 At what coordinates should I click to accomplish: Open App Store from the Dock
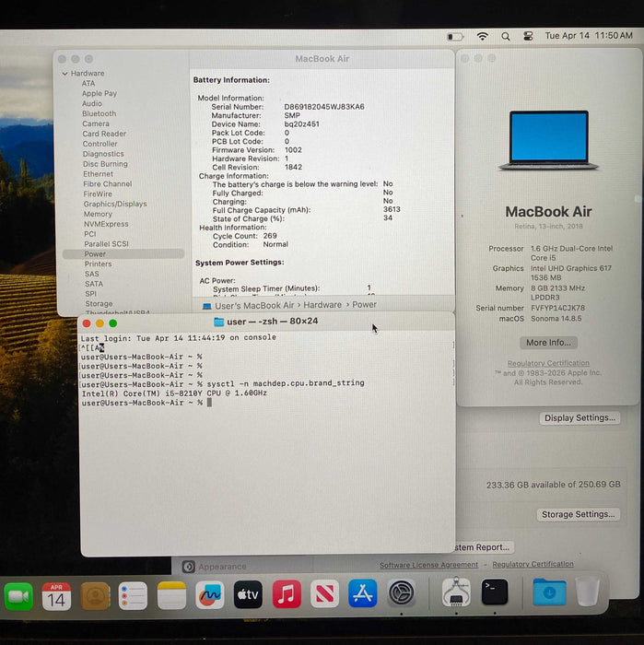[x=362, y=593]
